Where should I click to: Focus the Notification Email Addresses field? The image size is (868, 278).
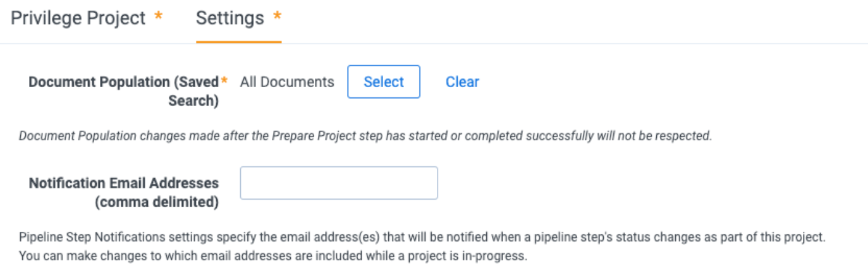point(339,183)
